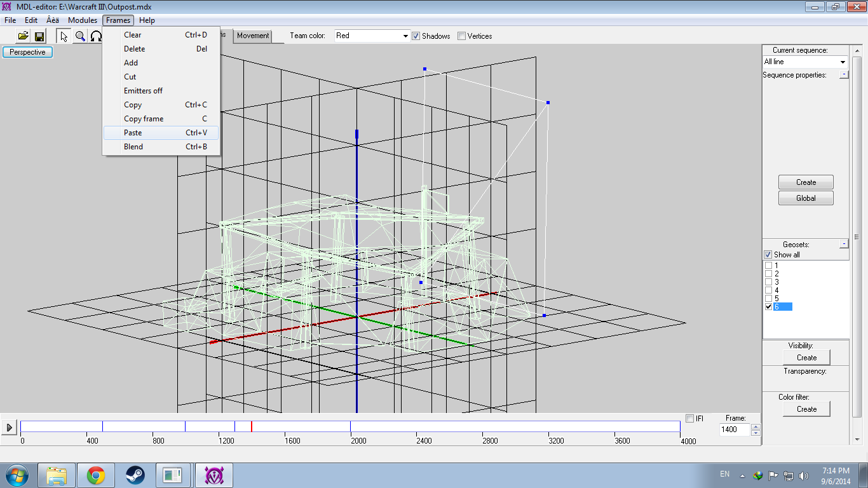The width and height of the screenshot is (868, 488).
Task: Click the timeline play button
Action: tap(9, 428)
